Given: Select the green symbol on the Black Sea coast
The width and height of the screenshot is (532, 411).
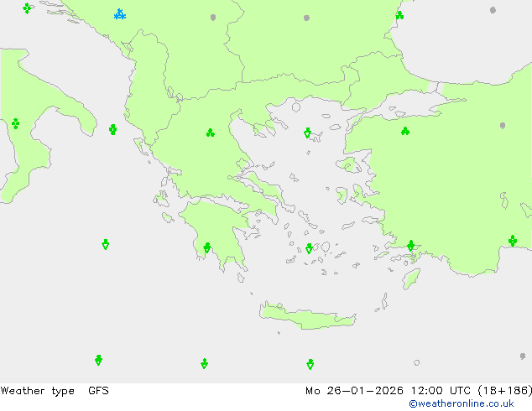Looking at the screenshot, I should pyautogui.click(x=399, y=15).
